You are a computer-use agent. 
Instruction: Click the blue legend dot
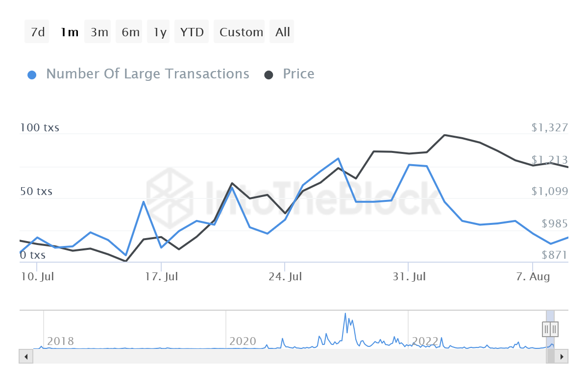pyautogui.click(x=32, y=75)
